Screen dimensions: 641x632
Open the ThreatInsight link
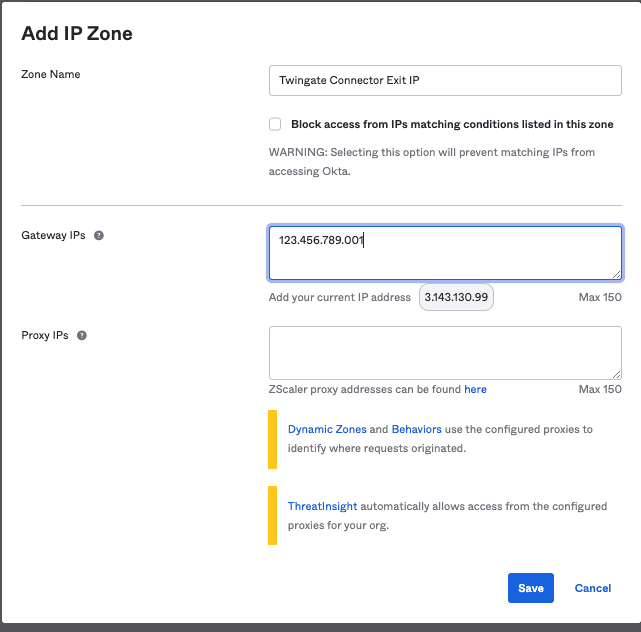tap(322, 507)
